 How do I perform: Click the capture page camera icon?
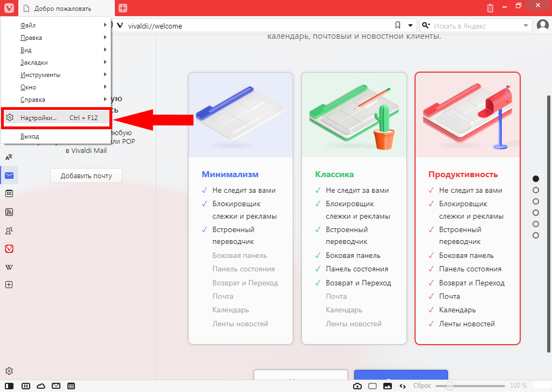coord(357,386)
